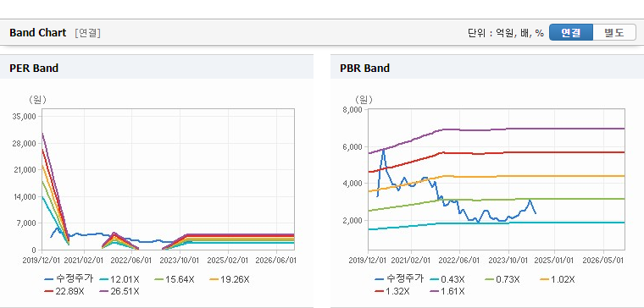Screen dimensions: 644x308
Task: Toggle 1.32X legend entry in PBR Band
Action: (x=391, y=292)
